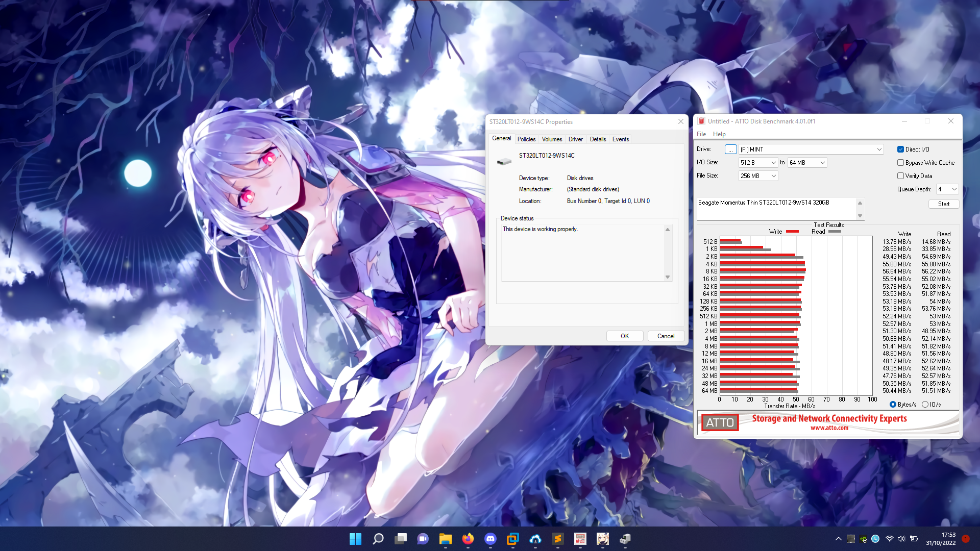Click Device status box down arrow

[x=667, y=277]
